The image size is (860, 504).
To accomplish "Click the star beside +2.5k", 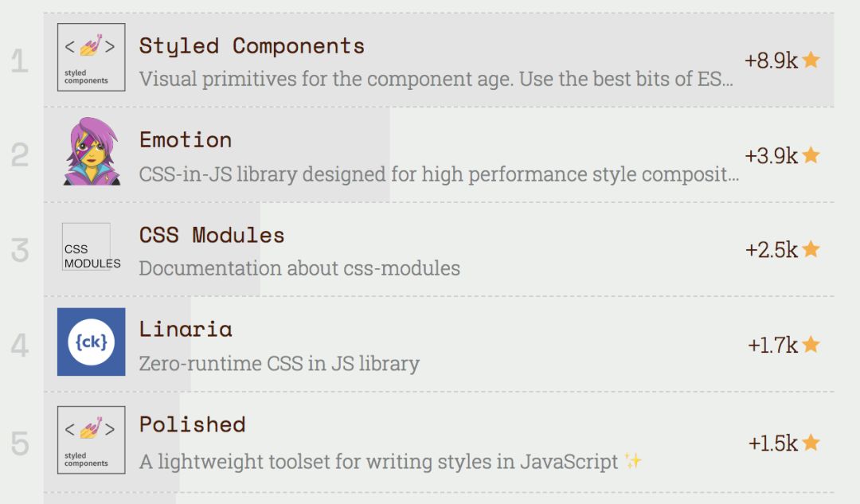I will (811, 249).
